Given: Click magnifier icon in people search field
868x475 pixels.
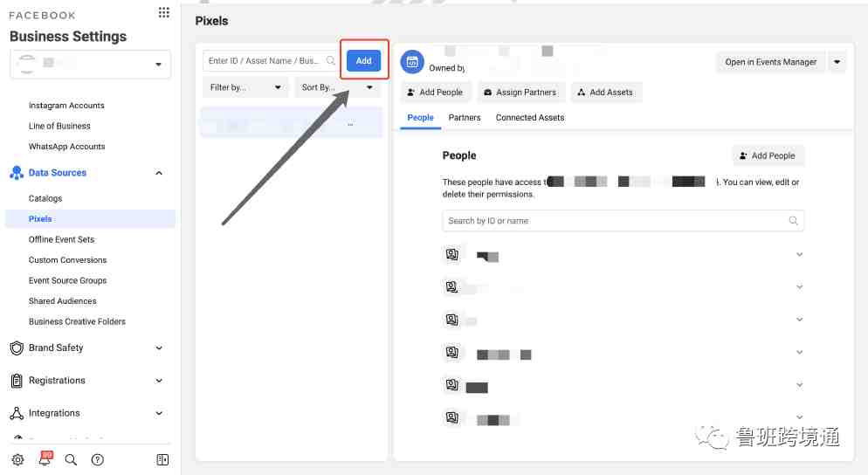Looking at the screenshot, I should click(793, 220).
